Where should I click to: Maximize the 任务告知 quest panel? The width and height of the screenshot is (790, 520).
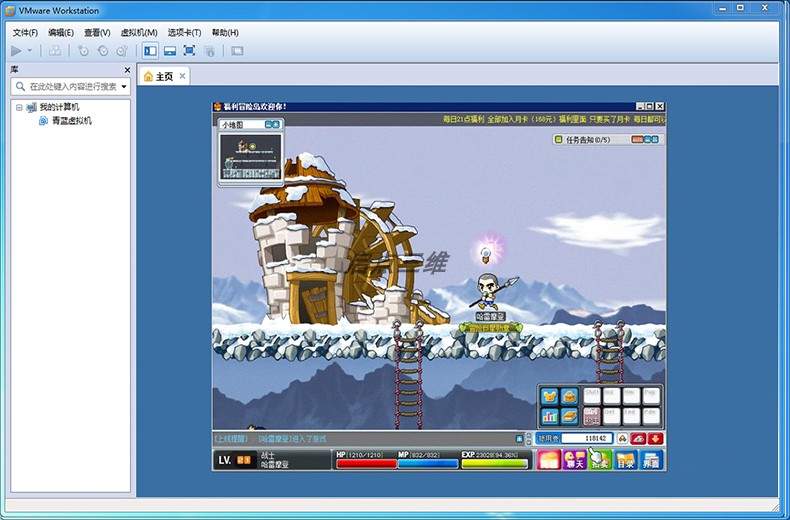655,139
